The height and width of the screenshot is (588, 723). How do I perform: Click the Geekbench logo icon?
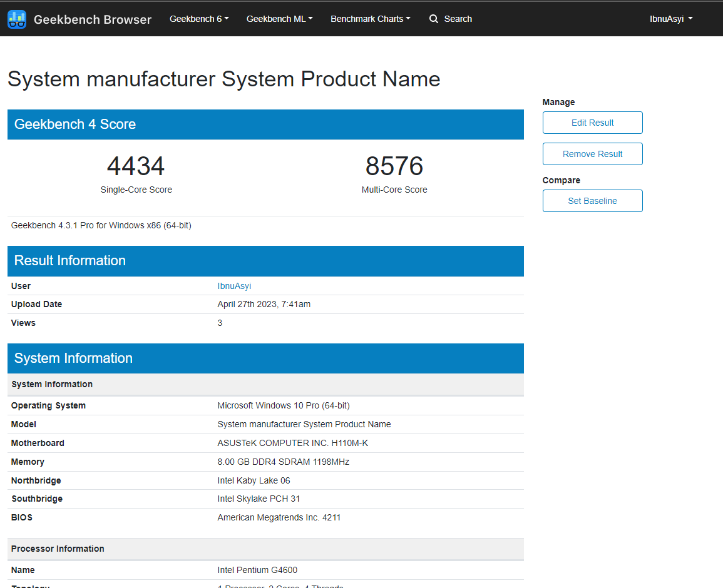[x=17, y=19]
